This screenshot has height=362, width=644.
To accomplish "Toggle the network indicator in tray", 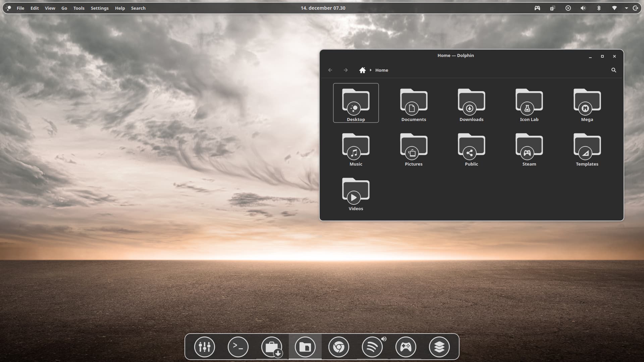I will coord(614,8).
